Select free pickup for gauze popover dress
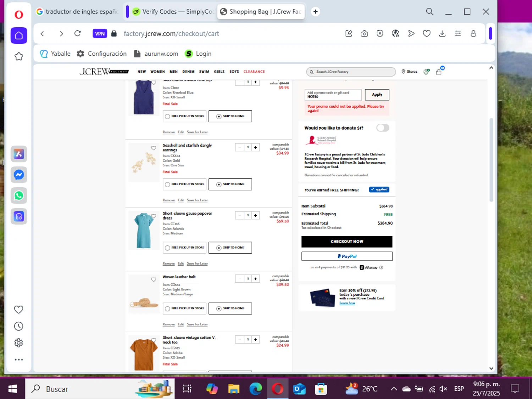The width and height of the screenshot is (532, 399). (184, 248)
